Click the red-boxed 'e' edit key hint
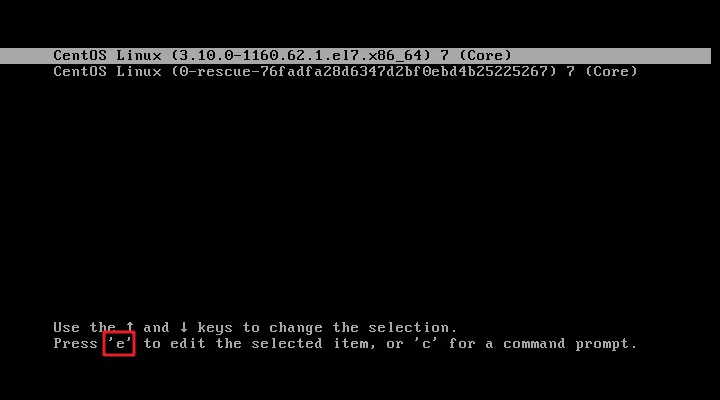This screenshot has width=720, height=400. tap(119, 344)
